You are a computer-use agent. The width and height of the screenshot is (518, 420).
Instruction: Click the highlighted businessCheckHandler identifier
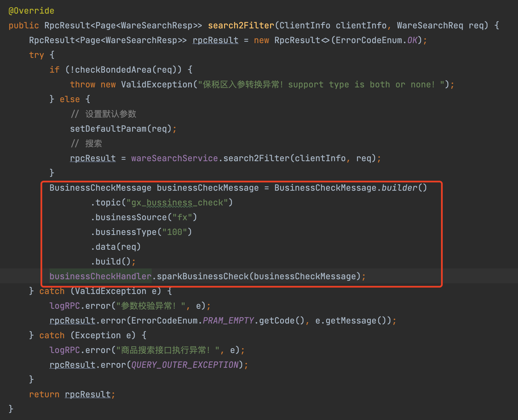(x=100, y=276)
